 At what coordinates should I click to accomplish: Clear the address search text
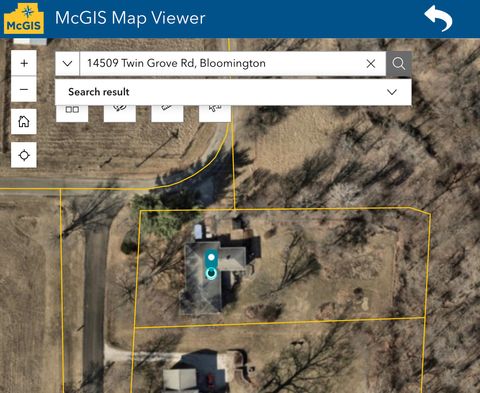coord(371,63)
